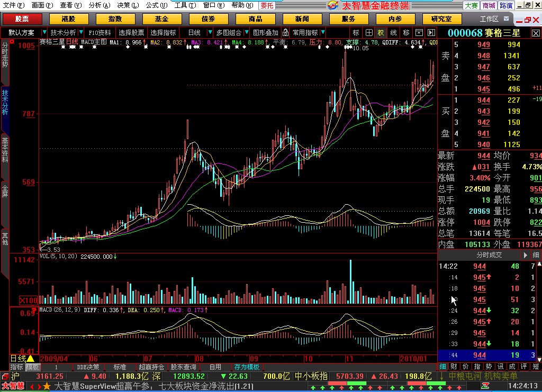Image resolution: width=542 pixels, height=392 pixels.
Task: Open the 研究室 tab
Action: [x=442, y=19]
